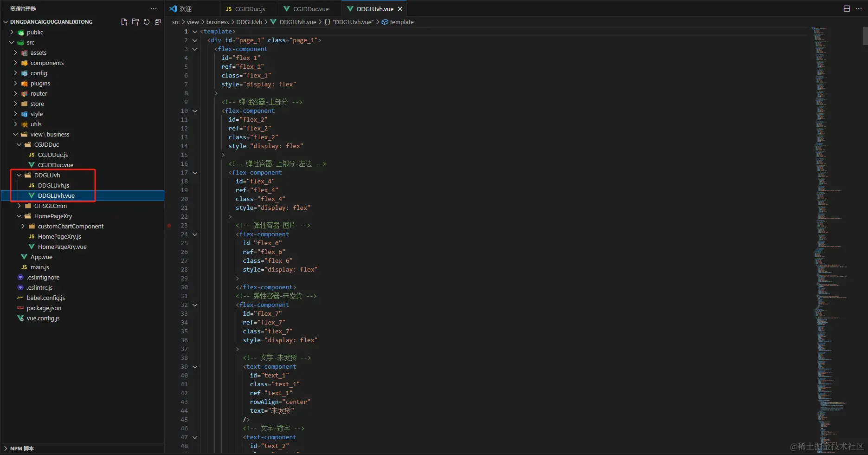
Task: Expand the customChartComponent folder
Action: (x=23, y=226)
